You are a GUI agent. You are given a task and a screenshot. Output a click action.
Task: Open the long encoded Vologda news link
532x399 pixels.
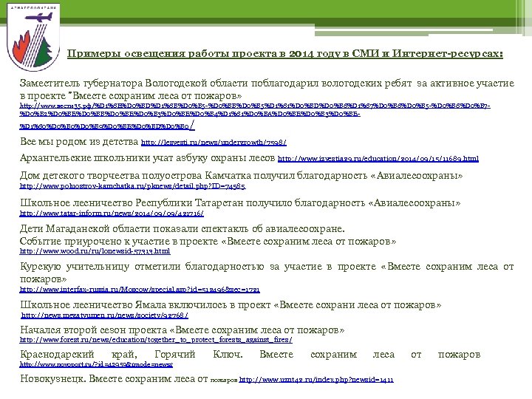[x=255, y=116]
